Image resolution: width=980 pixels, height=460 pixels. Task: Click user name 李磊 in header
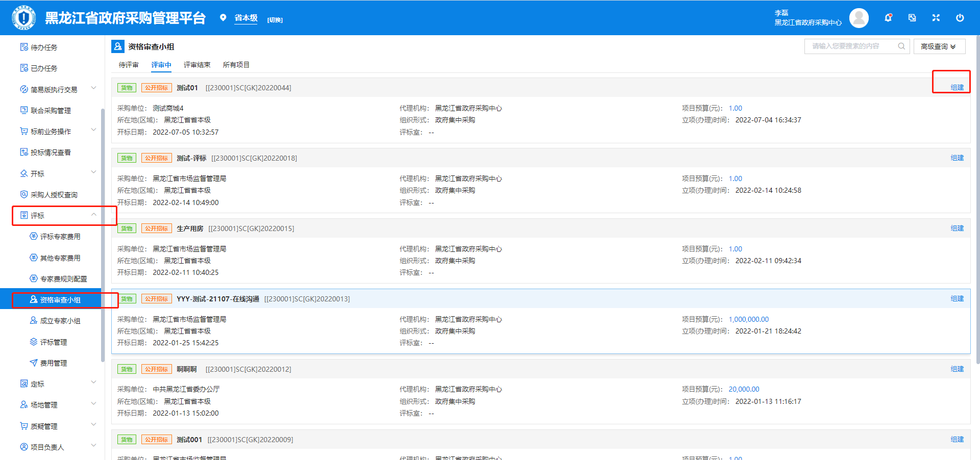point(781,13)
